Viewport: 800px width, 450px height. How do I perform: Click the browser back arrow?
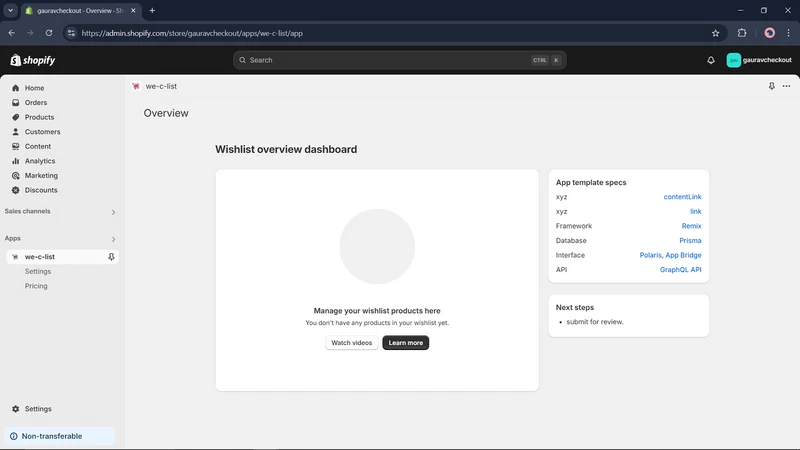[x=12, y=33]
